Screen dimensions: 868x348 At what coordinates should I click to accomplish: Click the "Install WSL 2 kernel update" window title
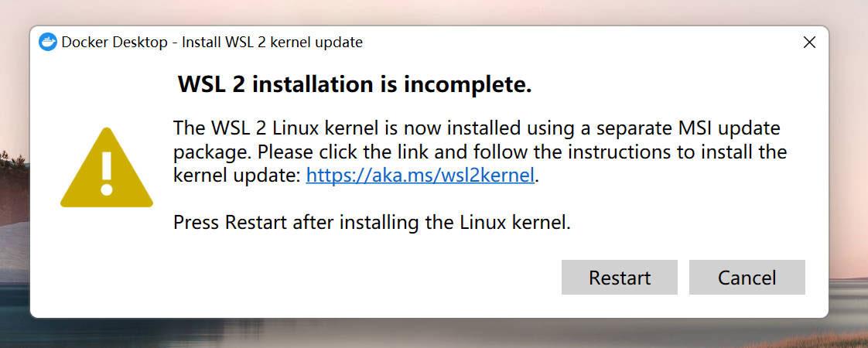[x=272, y=43]
